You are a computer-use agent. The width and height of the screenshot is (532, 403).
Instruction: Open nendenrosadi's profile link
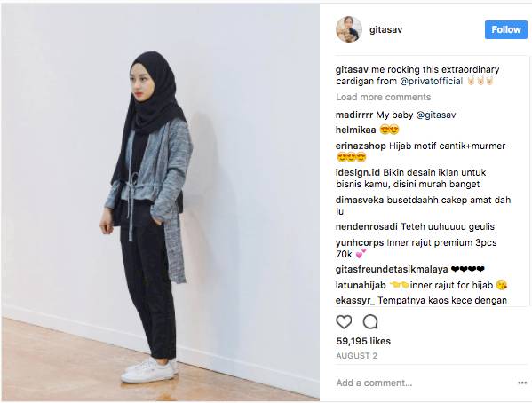click(367, 226)
